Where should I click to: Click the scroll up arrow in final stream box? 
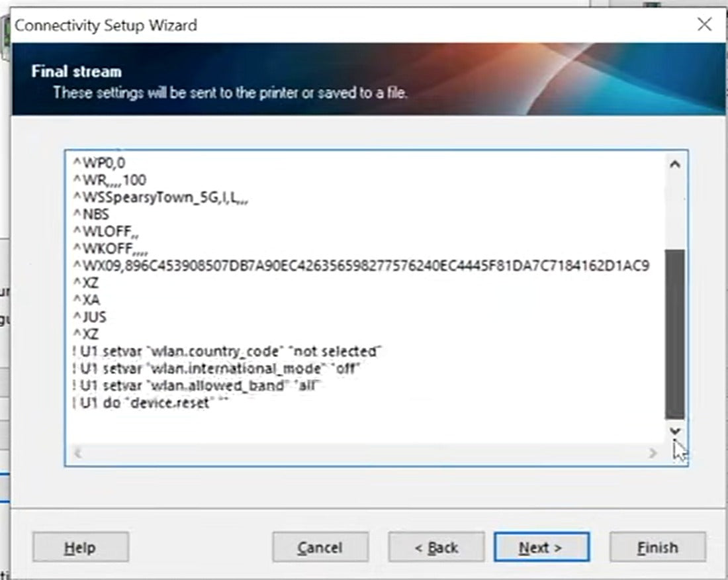pyautogui.click(x=675, y=164)
